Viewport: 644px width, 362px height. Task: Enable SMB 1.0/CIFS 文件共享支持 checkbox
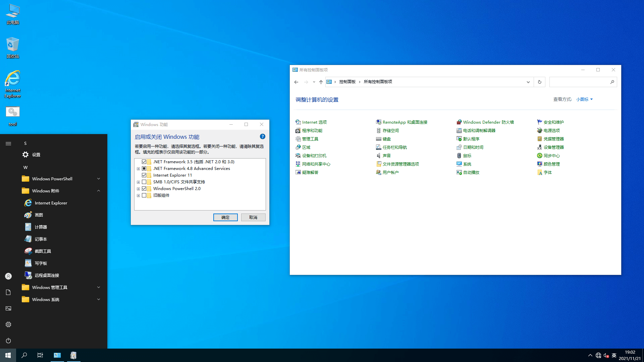tap(144, 182)
